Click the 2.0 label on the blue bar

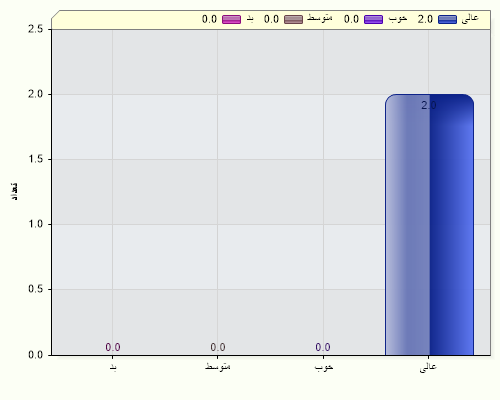(x=429, y=105)
